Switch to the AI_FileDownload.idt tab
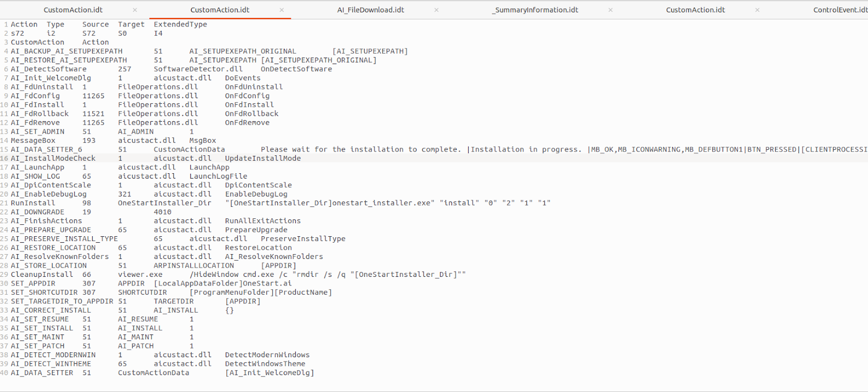868x392 pixels. [x=371, y=10]
